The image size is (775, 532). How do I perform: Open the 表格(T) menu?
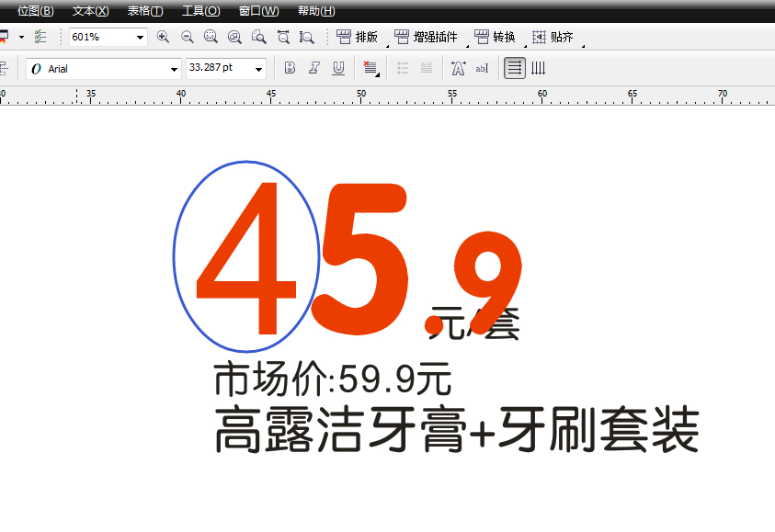coord(145,11)
